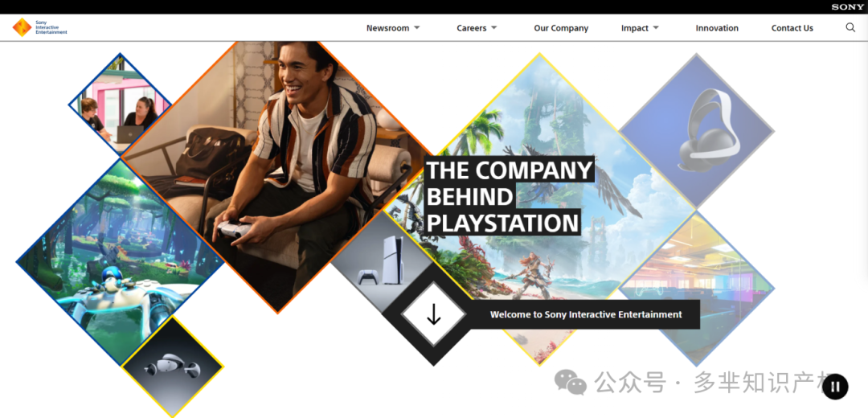The height and width of the screenshot is (418, 868).
Task: Click the SONY wordmark in top bar
Action: pyautogui.click(x=847, y=7)
